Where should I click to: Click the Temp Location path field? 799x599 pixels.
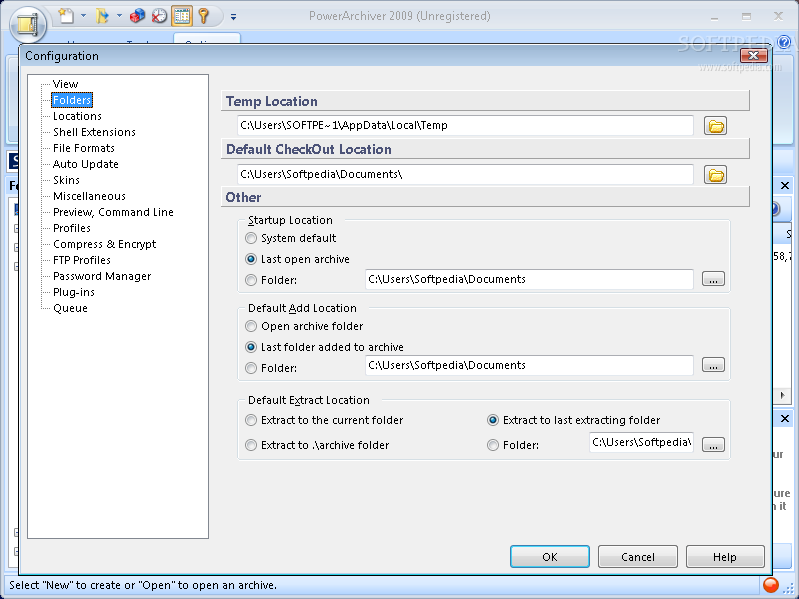465,125
